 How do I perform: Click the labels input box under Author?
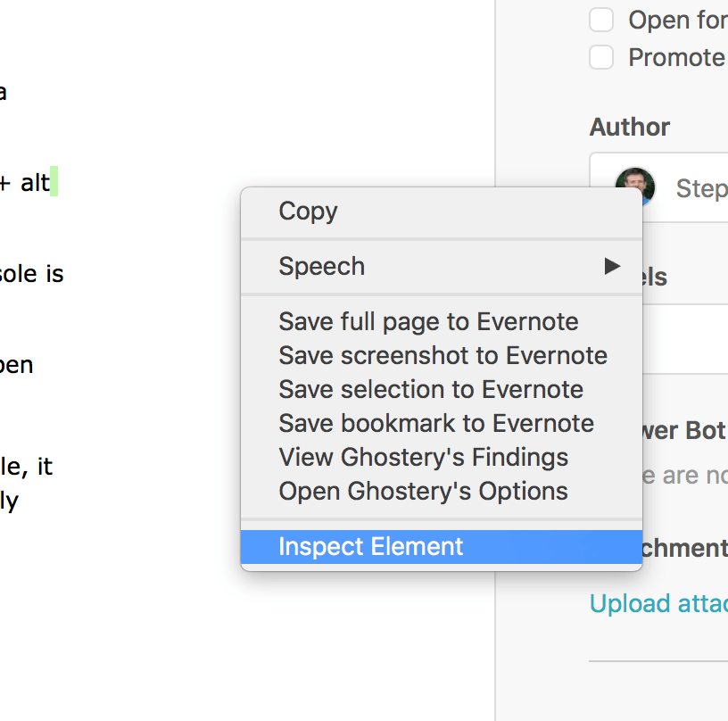click(687, 339)
